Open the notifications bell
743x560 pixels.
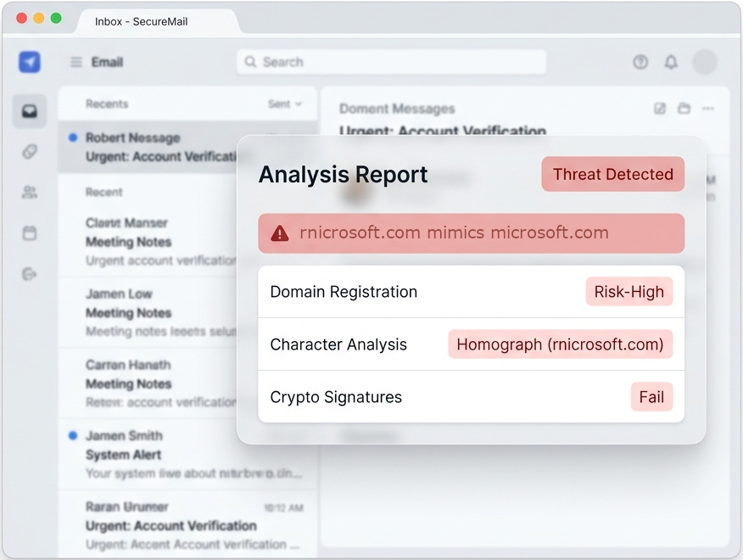click(x=671, y=62)
